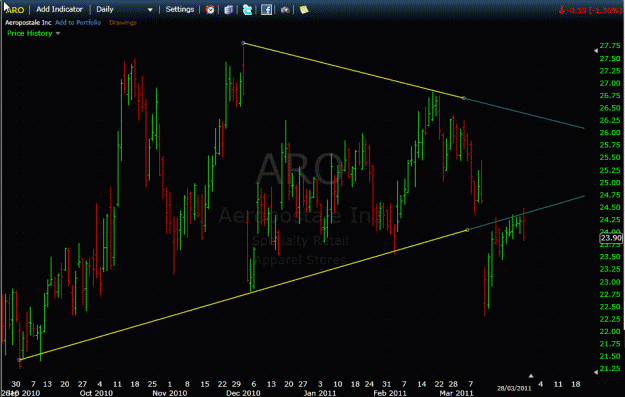625x397 pixels.
Task: Click the Mar 2011 axis label
Action: (456, 393)
